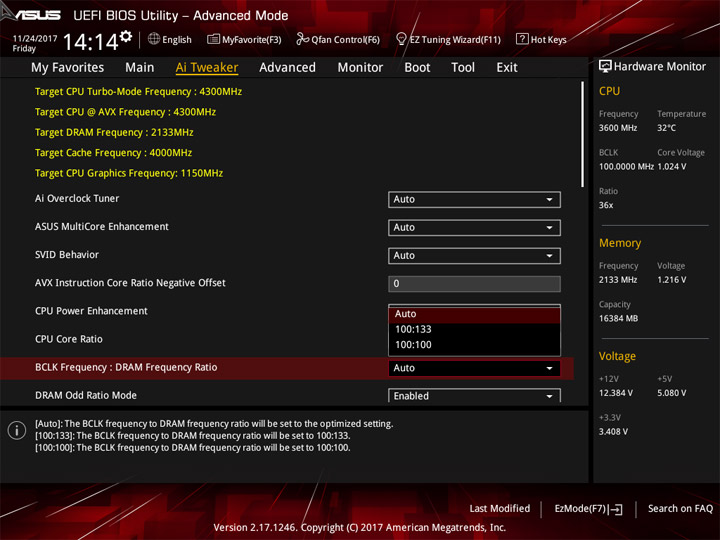Viewport: 720px width, 540px height.
Task: Open SVID Behavior dropdown
Action: tap(474, 256)
